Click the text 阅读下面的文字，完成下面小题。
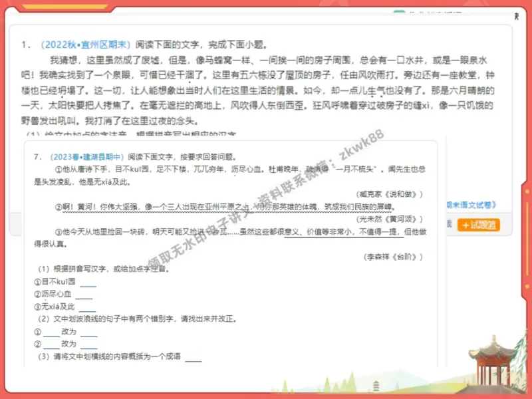Viewport: 532px width, 399px height. tap(201, 45)
